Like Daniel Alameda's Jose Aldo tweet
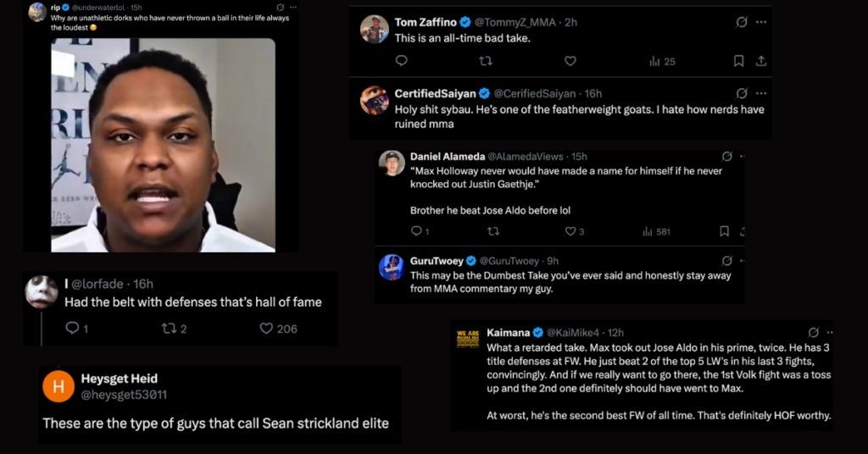 [570, 231]
